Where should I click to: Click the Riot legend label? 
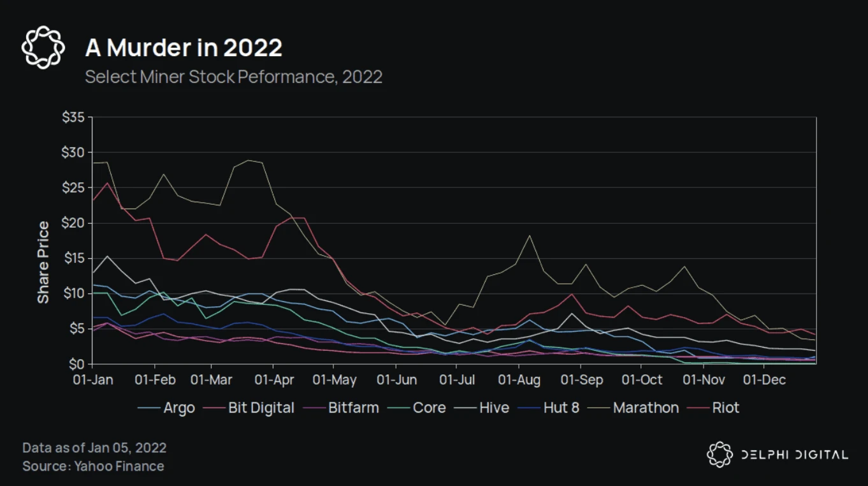point(727,408)
